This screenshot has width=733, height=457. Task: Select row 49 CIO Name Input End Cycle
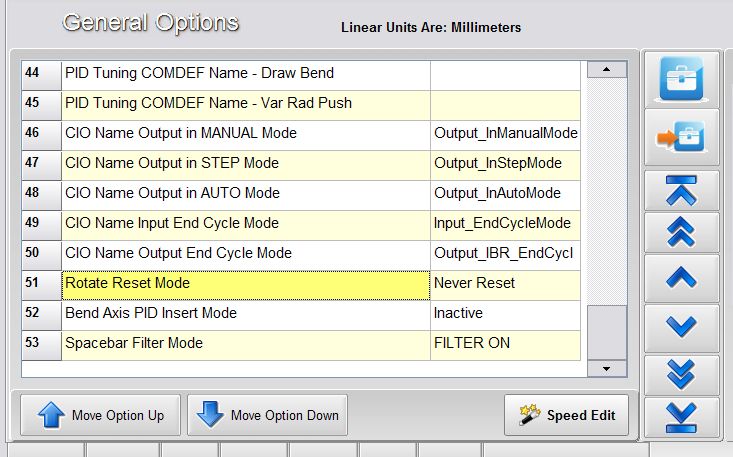245,224
